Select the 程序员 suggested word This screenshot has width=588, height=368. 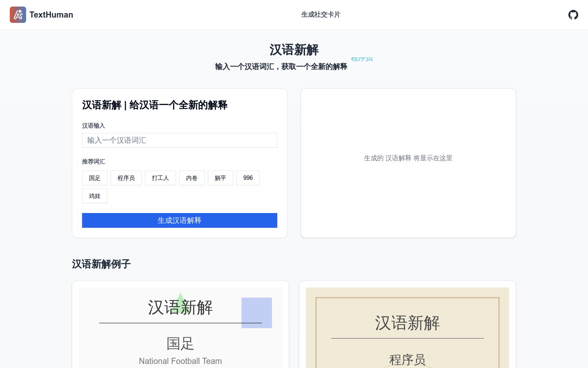coord(126,178)
